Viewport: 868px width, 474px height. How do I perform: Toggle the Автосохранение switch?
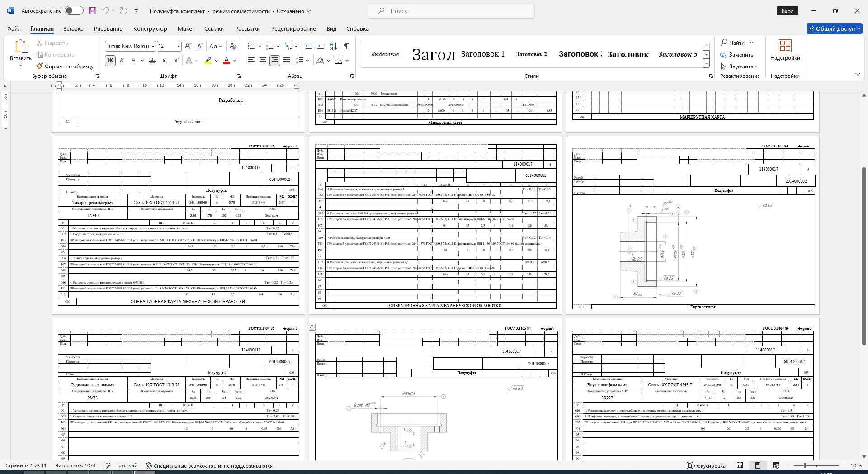pyautogui.click(x=74, y=11)
